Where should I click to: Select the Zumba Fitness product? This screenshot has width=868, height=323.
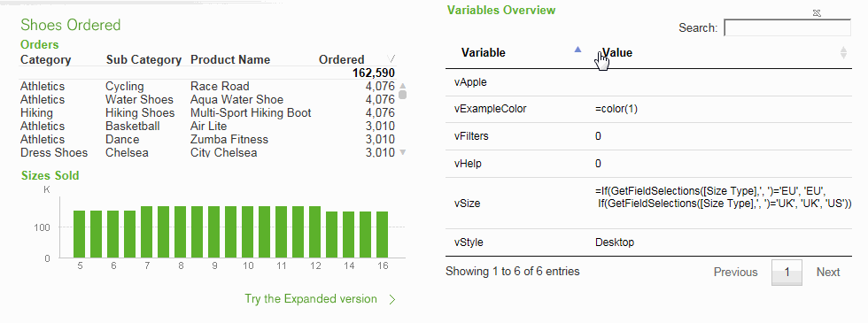coord(229,140)
